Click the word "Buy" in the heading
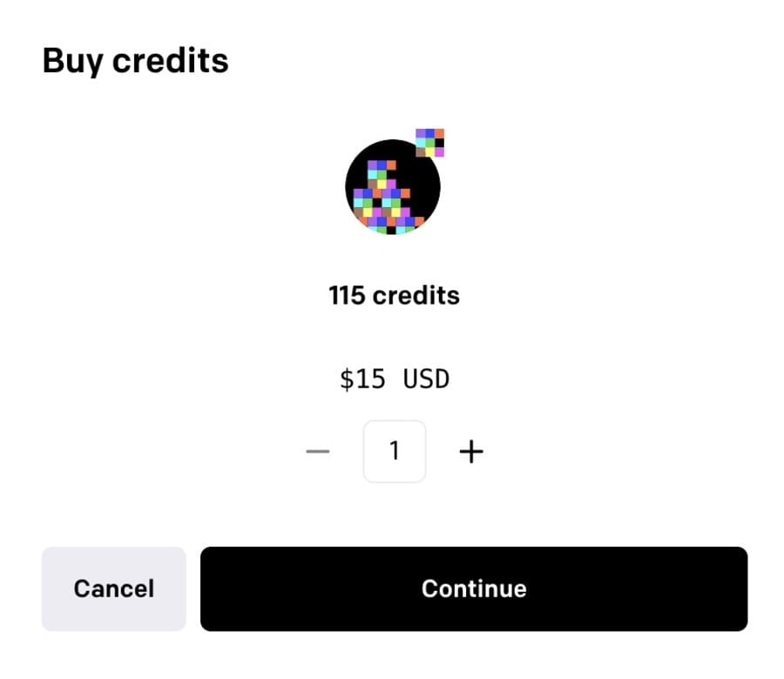This screenshot has width=784, height=679. 73,62
